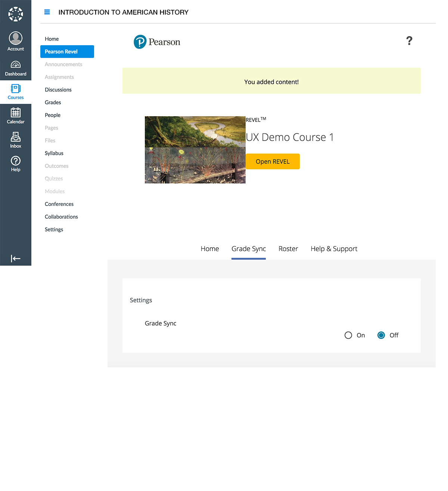Open Quizzes in course menu
This screenshot has width=448, height=491.
coord(54,179)
